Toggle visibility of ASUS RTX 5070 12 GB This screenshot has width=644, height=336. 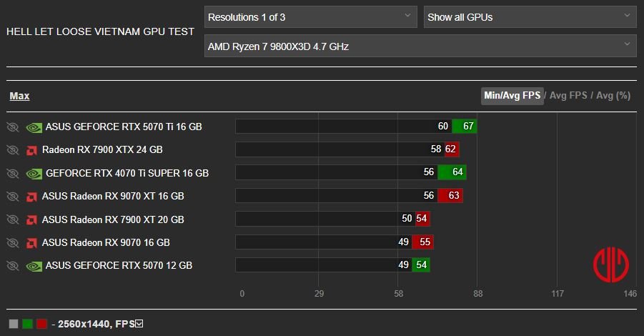[x=13, y=266]
